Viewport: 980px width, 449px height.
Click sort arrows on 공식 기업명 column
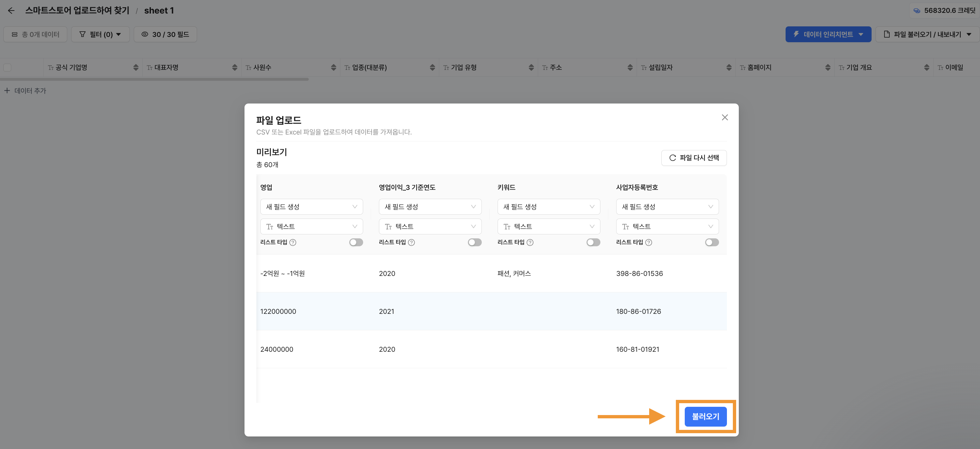136,67
